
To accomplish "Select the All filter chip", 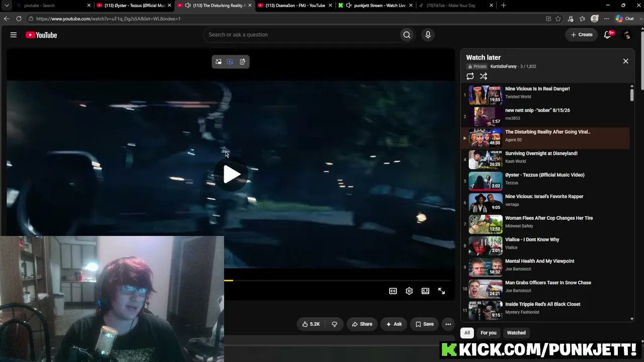I will pyautogui.click(x=467, y=333).
